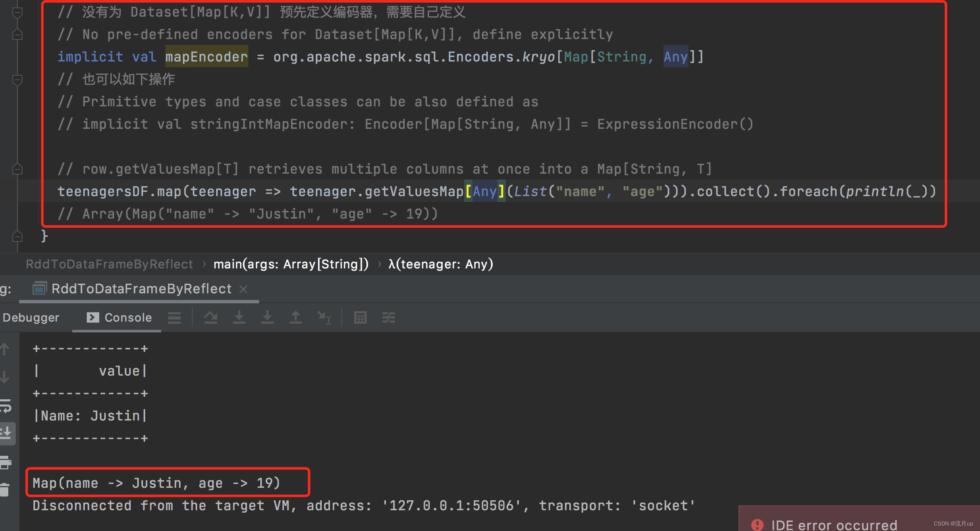This screenshot has width=980, height=531.
Task: Click 'Any' type parameter in getValuesMap[Any]
Action: [x=485, y=192]
